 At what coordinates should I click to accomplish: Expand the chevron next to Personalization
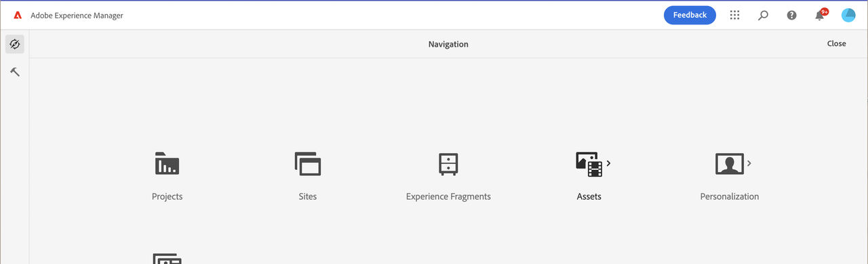[749, 163]
